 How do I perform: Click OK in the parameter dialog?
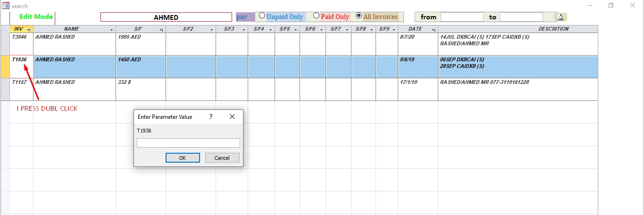183,158
